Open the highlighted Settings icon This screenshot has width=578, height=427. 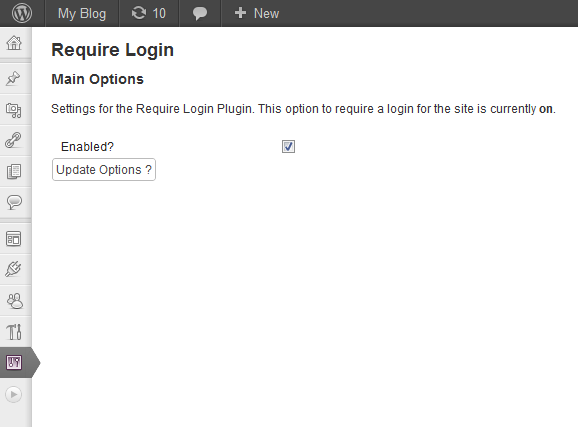pos(14,362)
